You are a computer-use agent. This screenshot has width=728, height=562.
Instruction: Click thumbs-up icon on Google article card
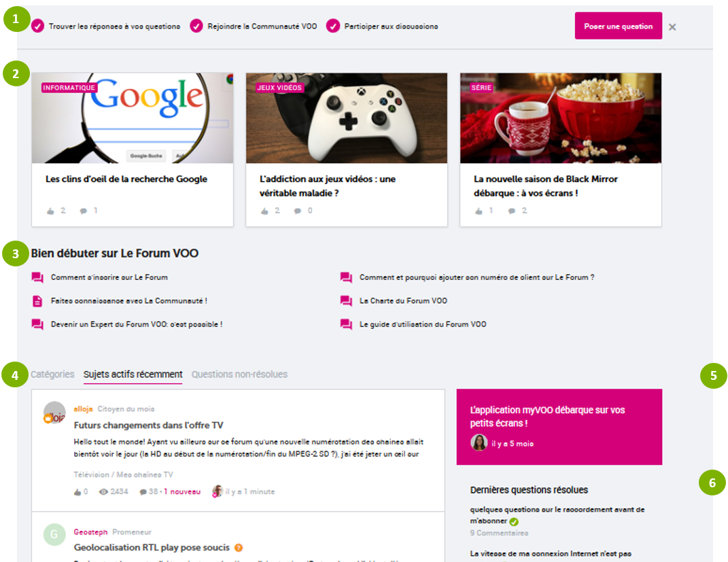click(50, 211)
